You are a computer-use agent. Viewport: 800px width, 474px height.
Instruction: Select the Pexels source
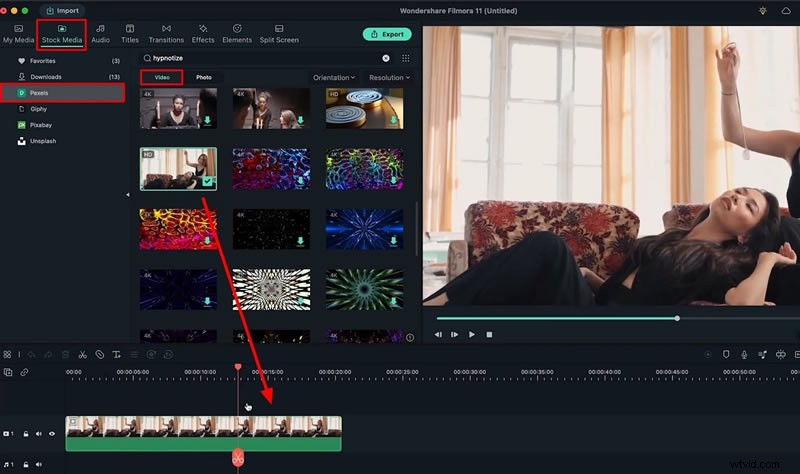coord(62,93)
